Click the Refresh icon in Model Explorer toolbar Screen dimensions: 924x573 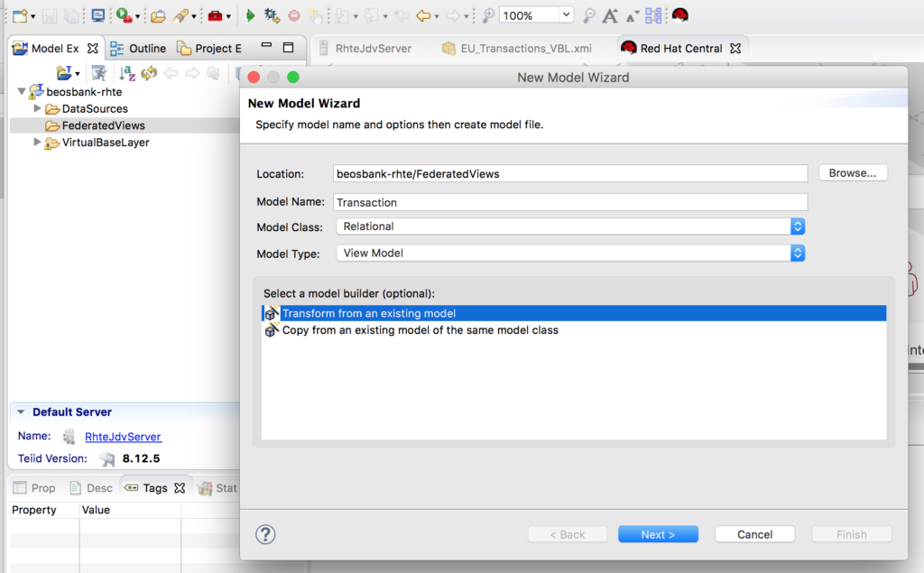pyautogui.click(x=148, y=74)
